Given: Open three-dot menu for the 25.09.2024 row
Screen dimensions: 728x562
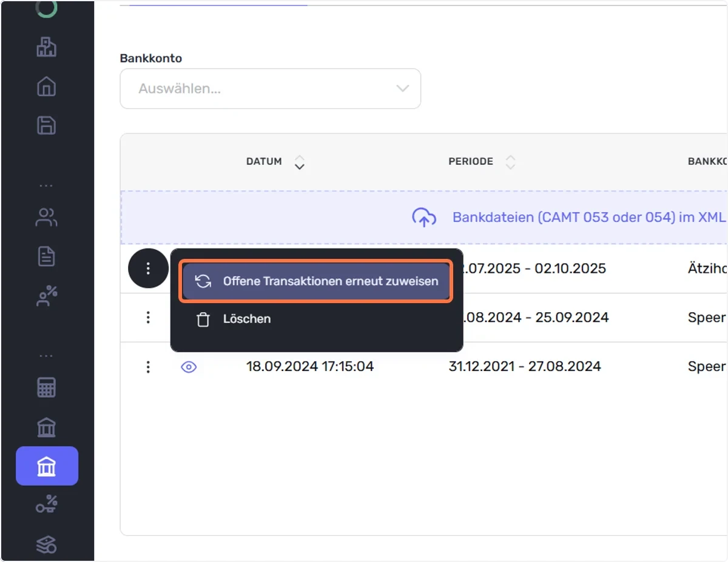Looking at the screenshot, I should click(148, 317).
